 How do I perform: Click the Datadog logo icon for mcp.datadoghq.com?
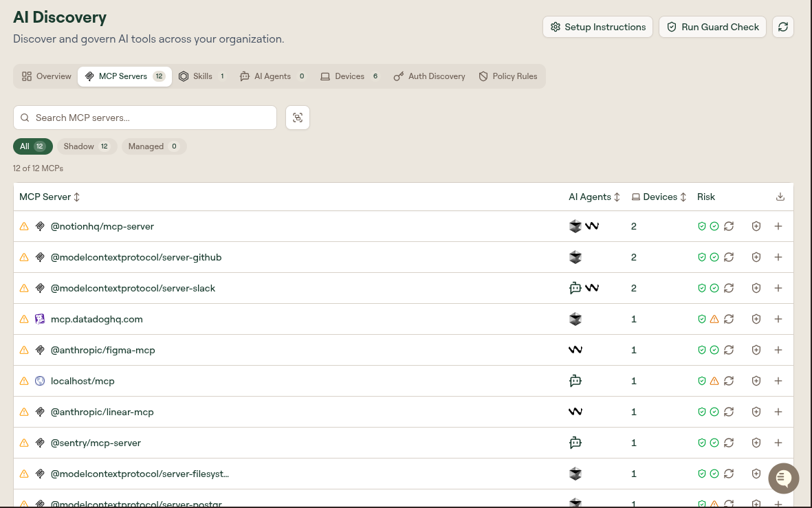40,319
